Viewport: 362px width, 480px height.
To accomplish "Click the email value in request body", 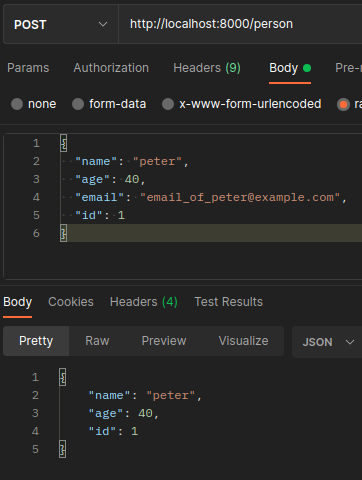I will click(240, 197).
